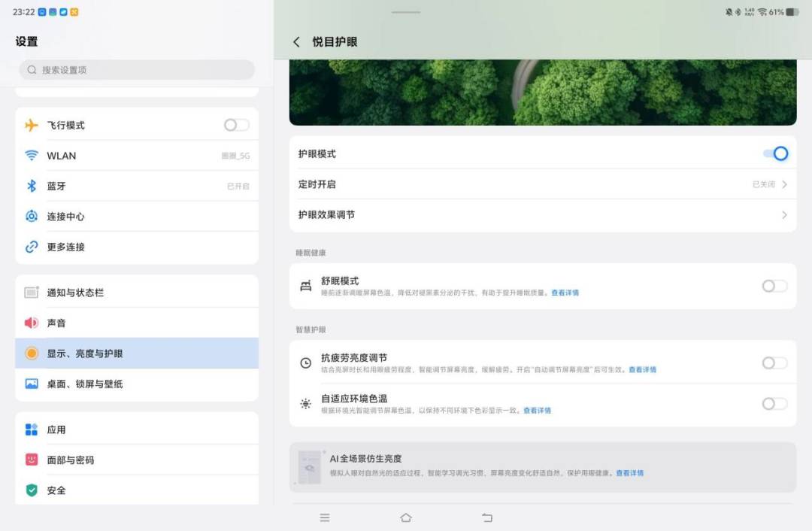Tap the bed icon beside 舒眠模式
Screen dimensions: 812x531
coord(306,286)
